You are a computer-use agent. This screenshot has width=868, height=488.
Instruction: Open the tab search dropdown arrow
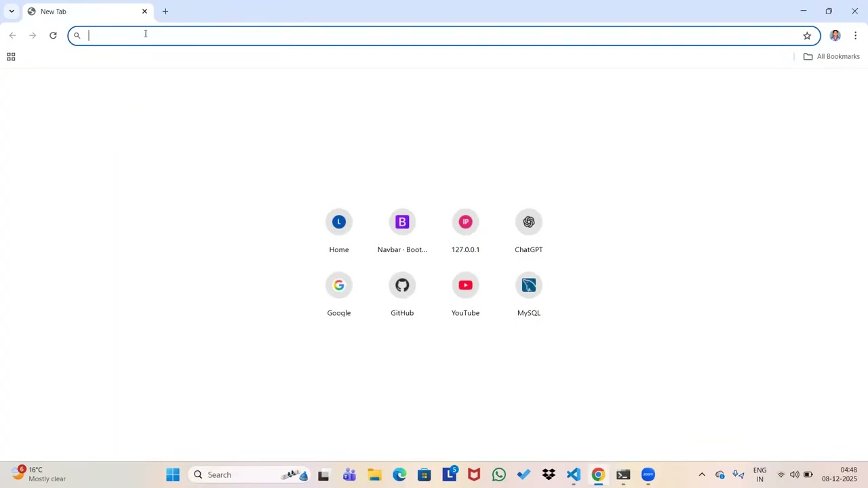tap(12, 12)
